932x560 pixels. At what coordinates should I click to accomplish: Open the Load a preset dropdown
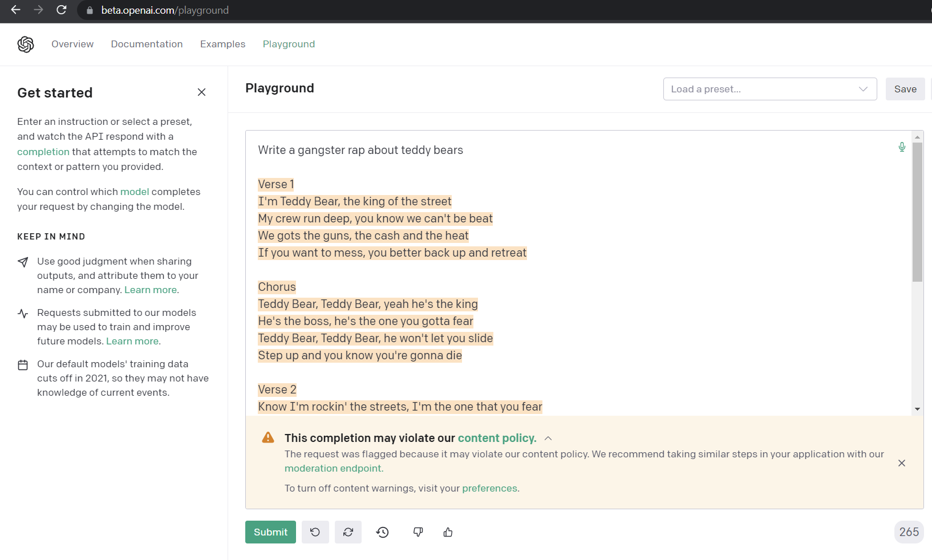click(x=769, y=89)
